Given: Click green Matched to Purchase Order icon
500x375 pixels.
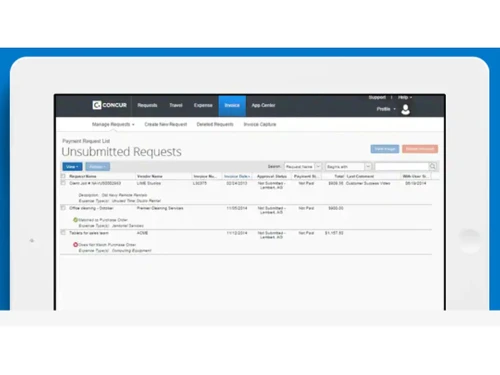Looking at the screenshot, I should (75, 220).
